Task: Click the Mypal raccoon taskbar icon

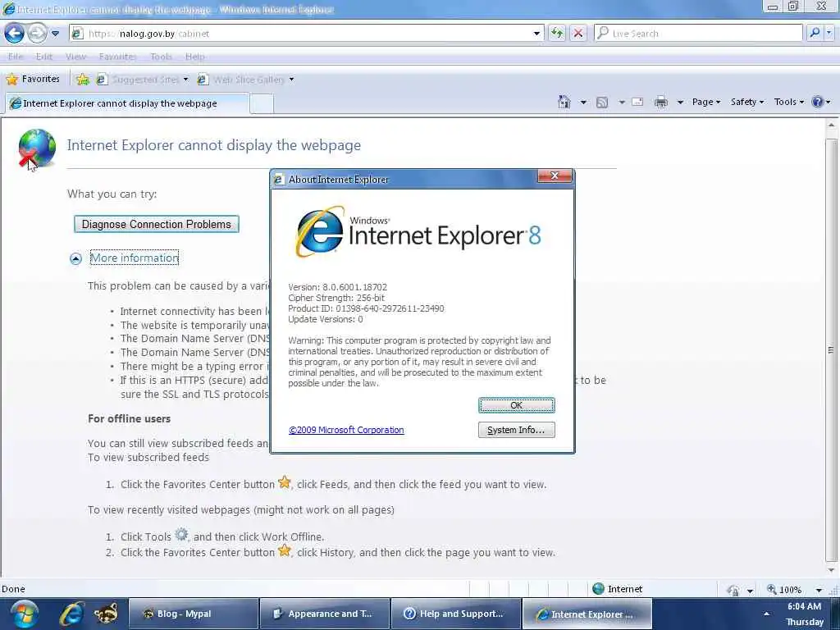Action: (x=106, y=614)
